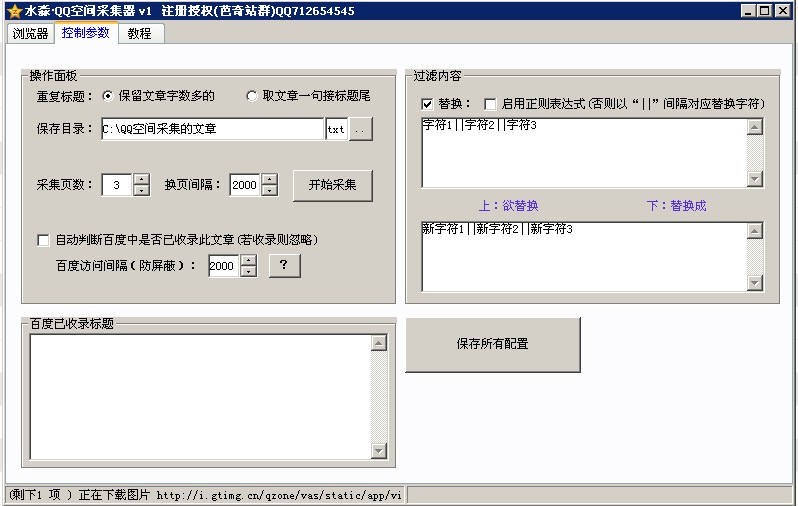Select the 控制参数 tab
Screen dimensions: 798x506
click(86, 33)
